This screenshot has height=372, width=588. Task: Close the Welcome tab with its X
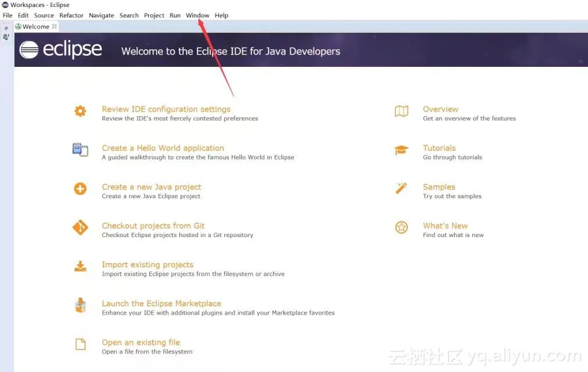[55, 26]
